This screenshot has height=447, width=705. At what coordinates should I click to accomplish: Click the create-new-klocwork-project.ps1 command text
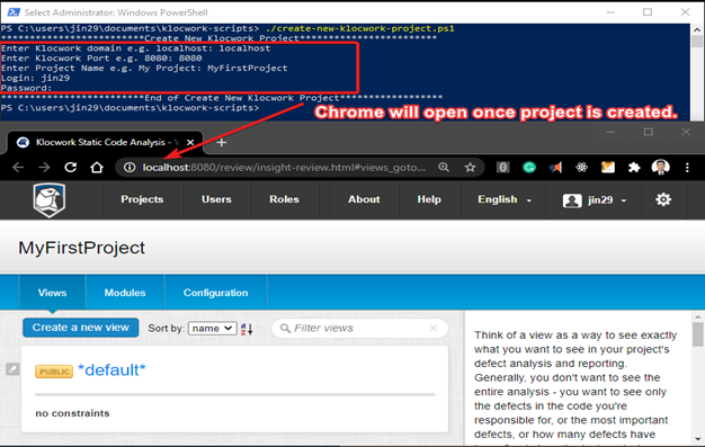tap(360, 28)
